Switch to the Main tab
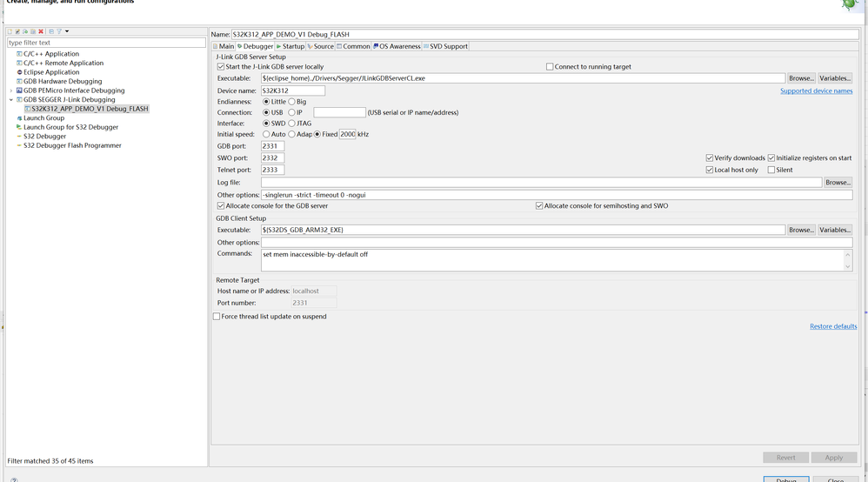Viewport: 868px width, 482px height. [224, 46]
